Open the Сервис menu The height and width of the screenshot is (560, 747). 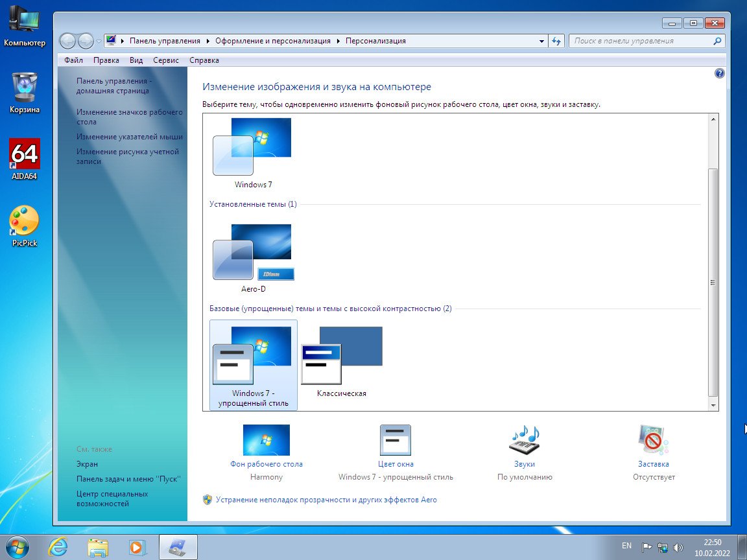(166, 60)
